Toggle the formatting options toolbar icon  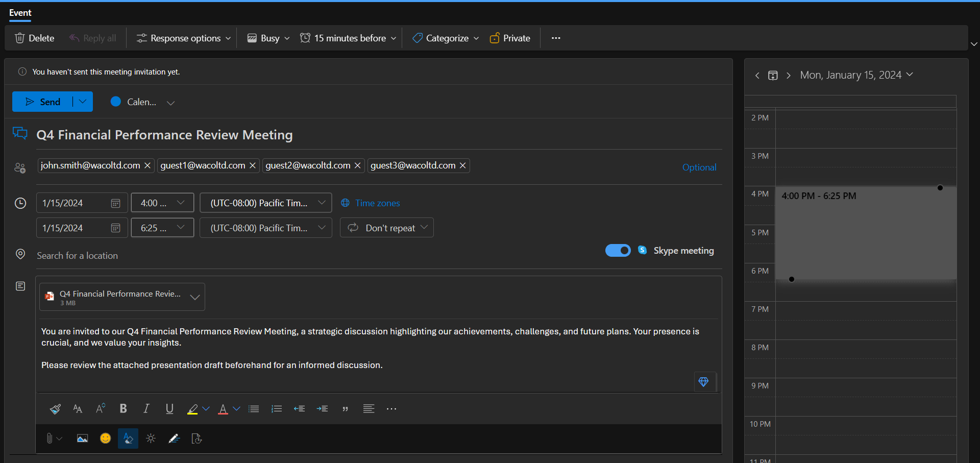coord(128,438)
